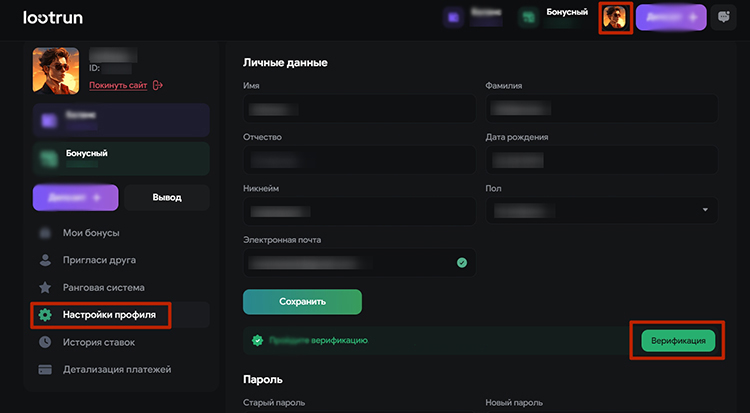Click the Вывод withdrawal button

tap(167, 197)
